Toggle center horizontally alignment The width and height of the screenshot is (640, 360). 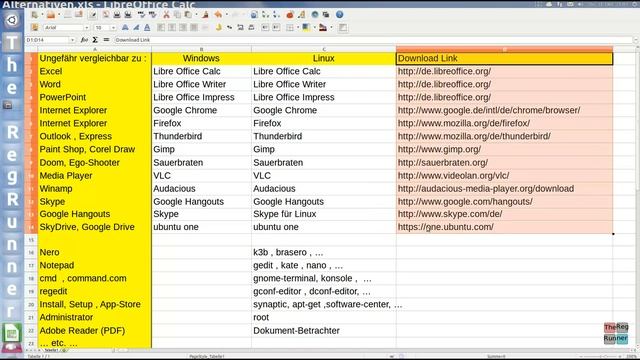[172, 27]
